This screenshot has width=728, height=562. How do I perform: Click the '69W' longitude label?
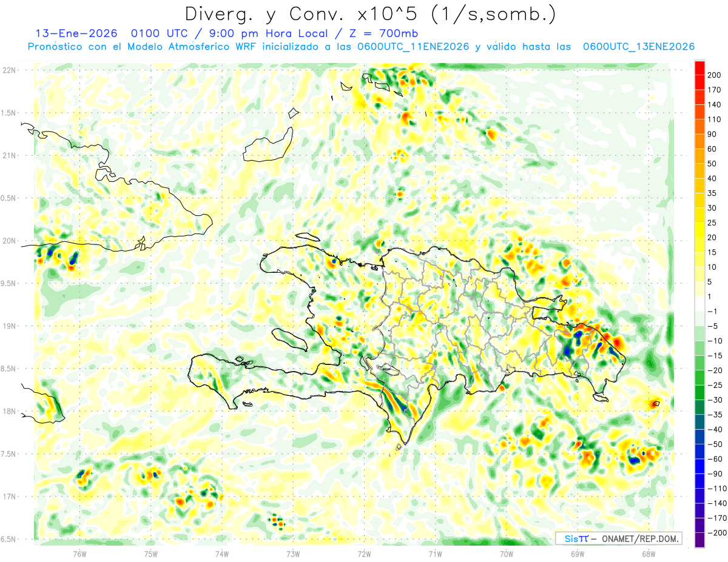pos(578,554)
